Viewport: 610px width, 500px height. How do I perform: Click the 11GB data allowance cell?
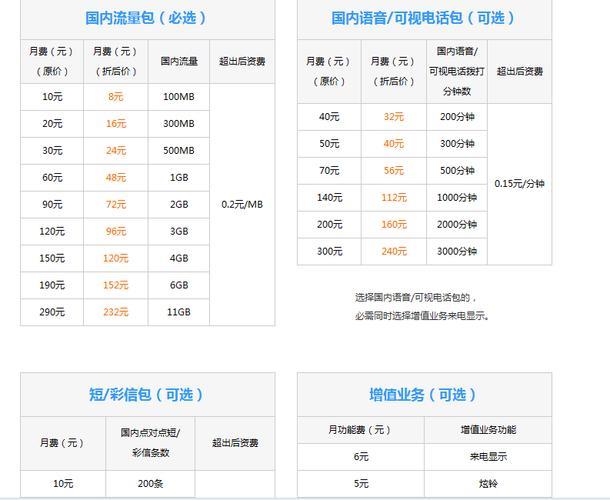178,312
